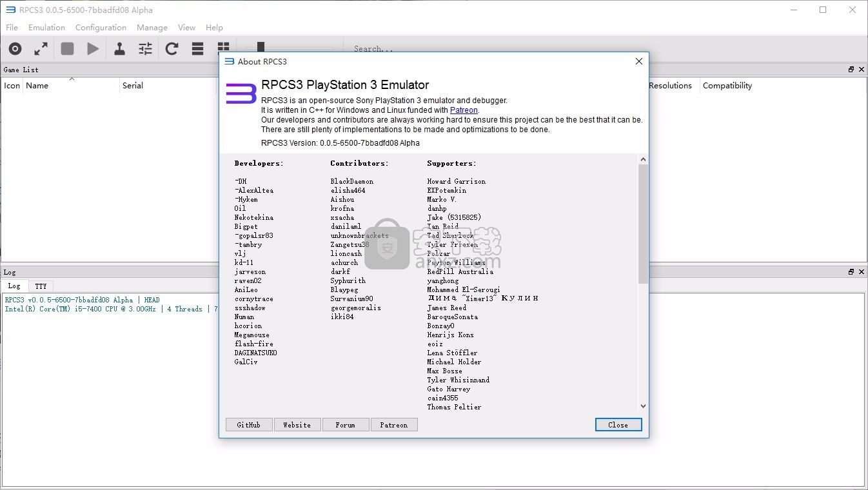The image size is (868, 490).
Task: Open the Help menu
Action: click(x=214, y=27)
